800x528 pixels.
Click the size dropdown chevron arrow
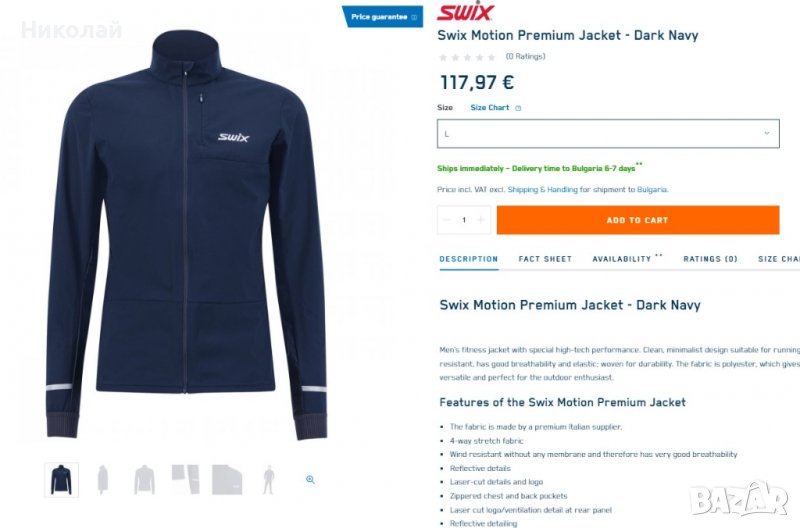[x=767, y=134]
